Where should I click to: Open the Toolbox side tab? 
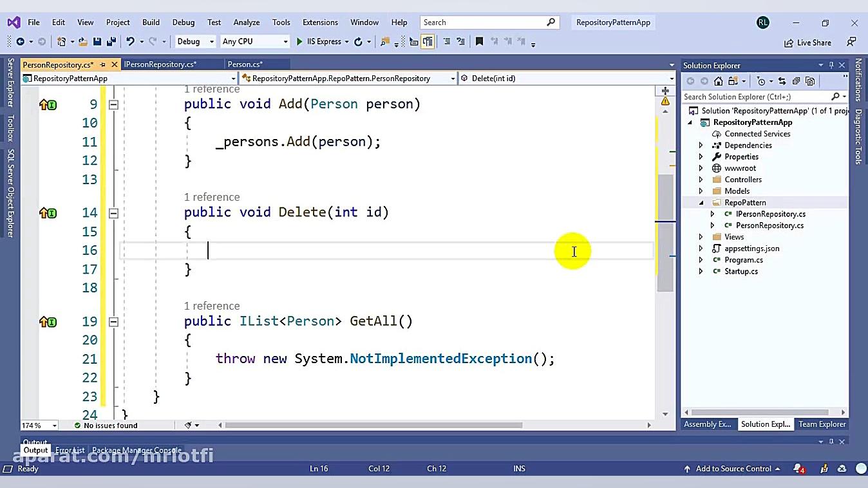[x=10, y=128]
